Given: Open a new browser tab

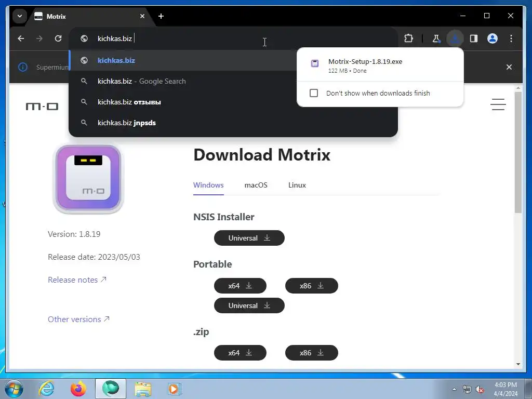Looking at the screenshot, I should (161, 16).
